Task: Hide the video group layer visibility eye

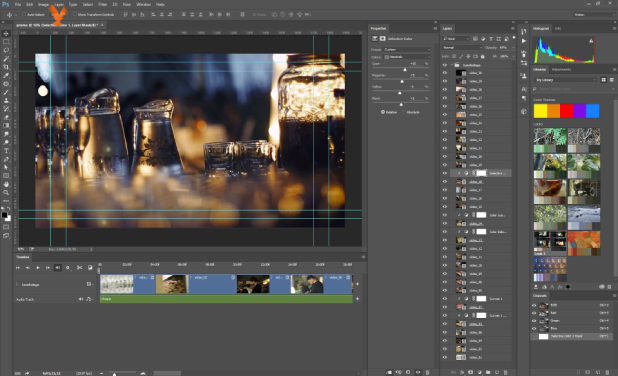Action: tap(445, 65)
